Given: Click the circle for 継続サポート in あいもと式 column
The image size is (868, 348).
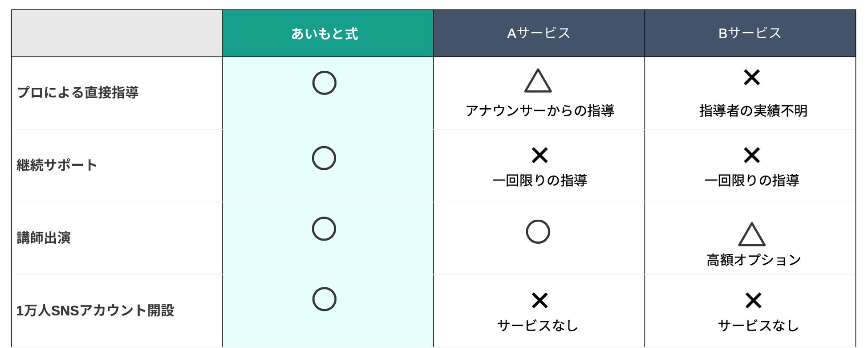Looking at the screenshot, I should click(x=324, y=158).
